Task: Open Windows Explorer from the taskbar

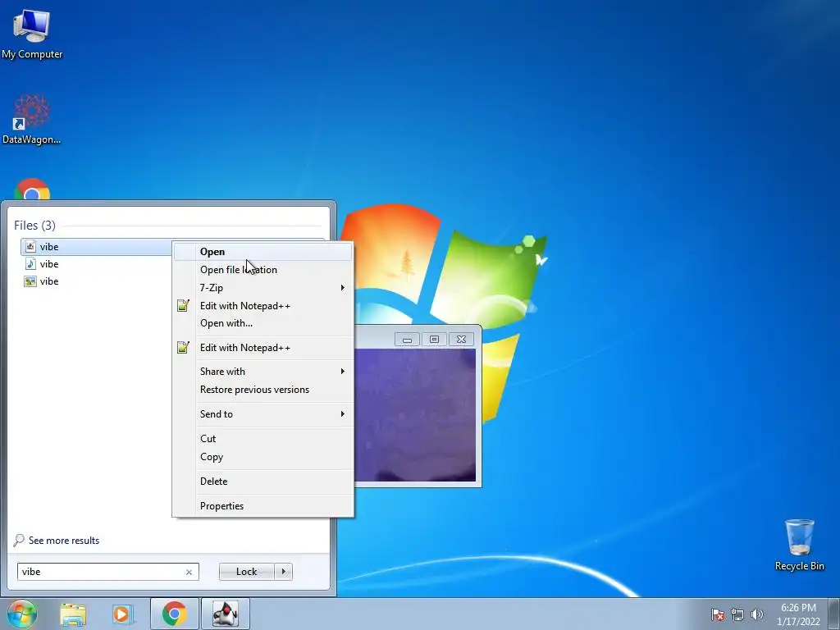Action: (73, 614)
